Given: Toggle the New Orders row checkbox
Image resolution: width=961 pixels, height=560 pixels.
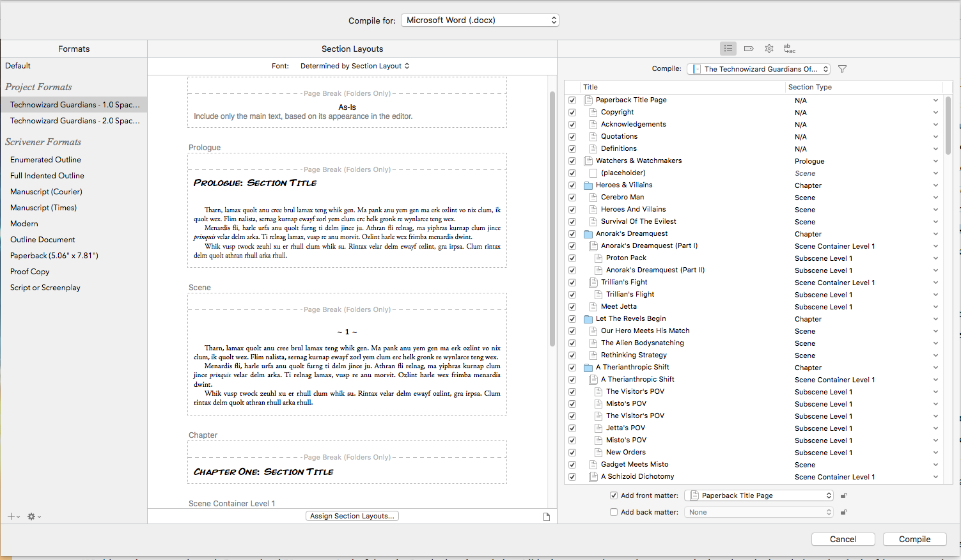Looking at the screenshot, I should (572, 453).
